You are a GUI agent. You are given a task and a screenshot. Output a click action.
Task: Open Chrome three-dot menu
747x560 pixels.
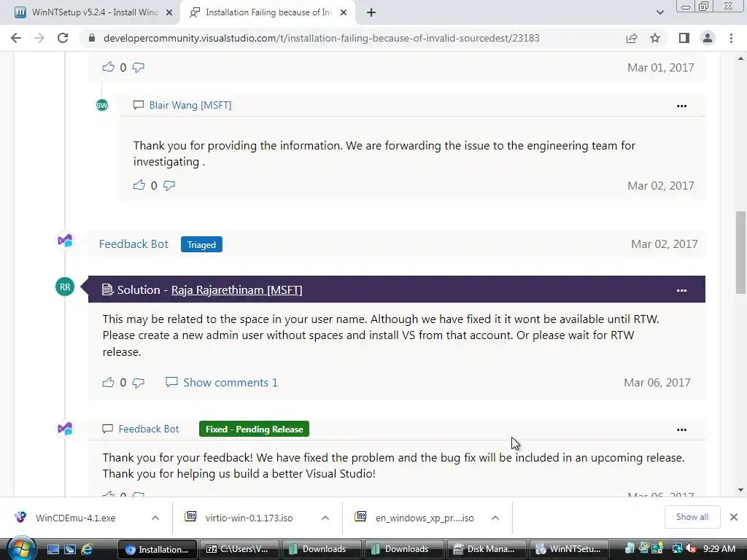[x=731, y=38]
